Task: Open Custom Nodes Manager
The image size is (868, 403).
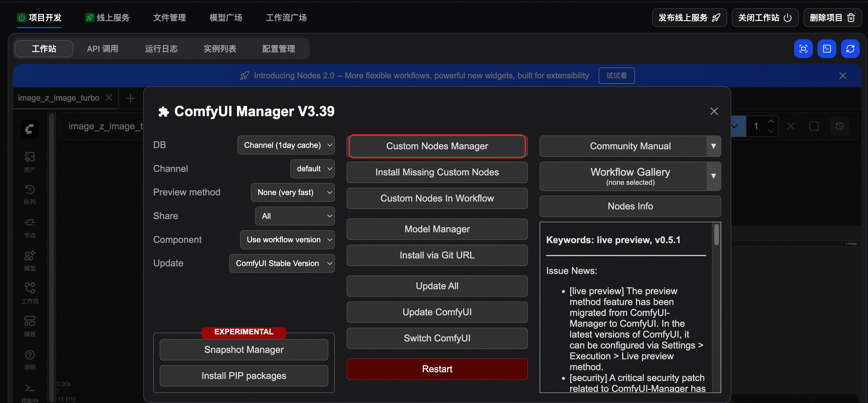Action: point(437,146)
